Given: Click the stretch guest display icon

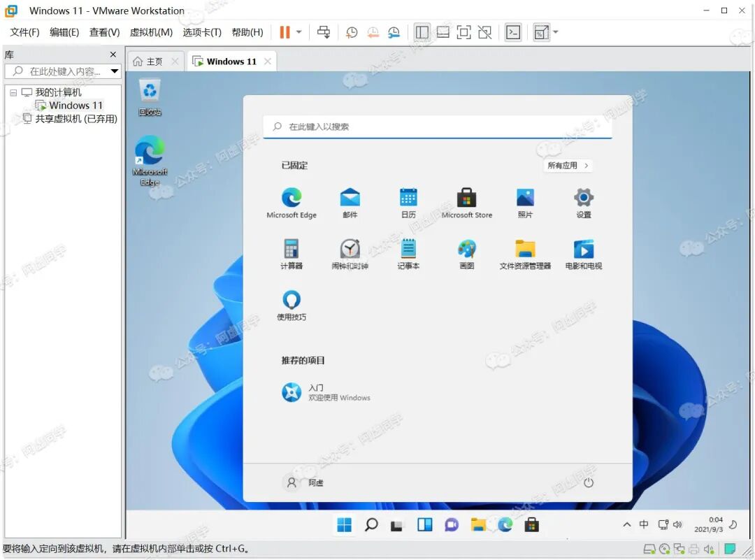Looking at the screenshot, I should tap(541, 32).
